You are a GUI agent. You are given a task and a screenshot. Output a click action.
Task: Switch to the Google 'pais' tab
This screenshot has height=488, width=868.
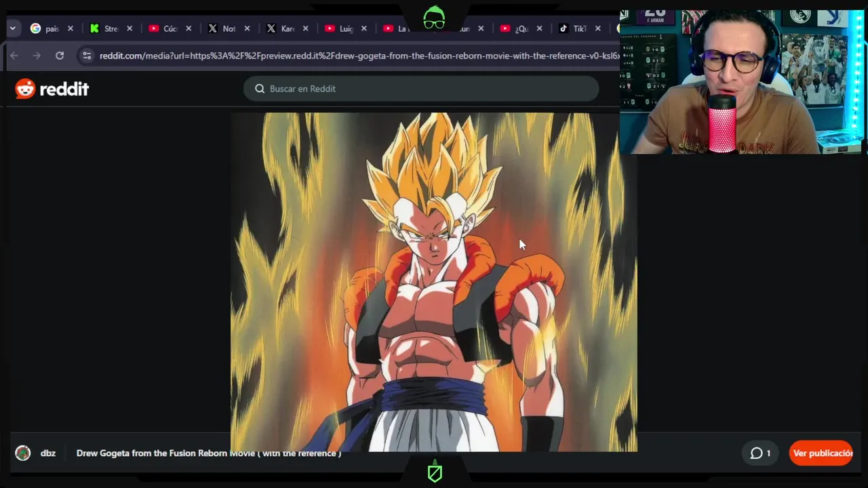(x=45, y=28)
